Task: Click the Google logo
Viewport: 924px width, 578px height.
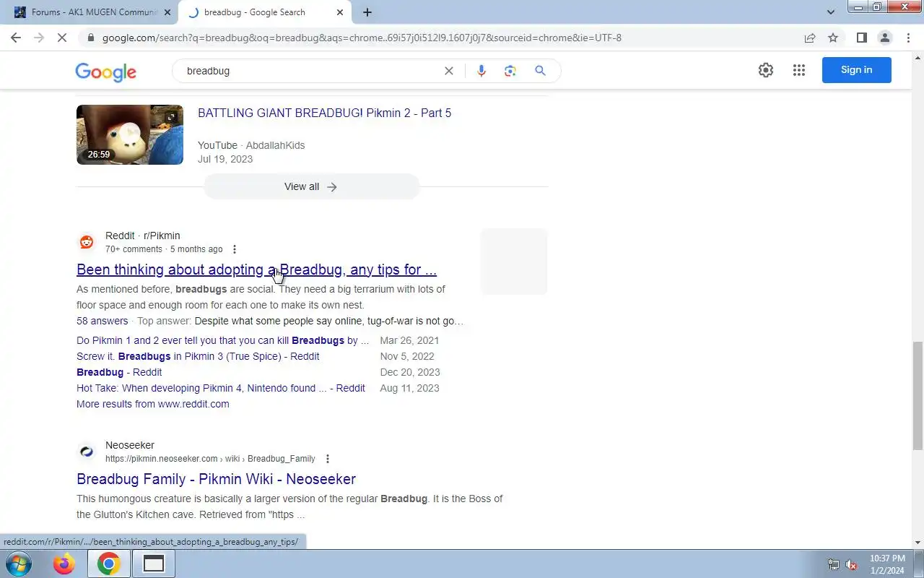Action: pos(105,72)
